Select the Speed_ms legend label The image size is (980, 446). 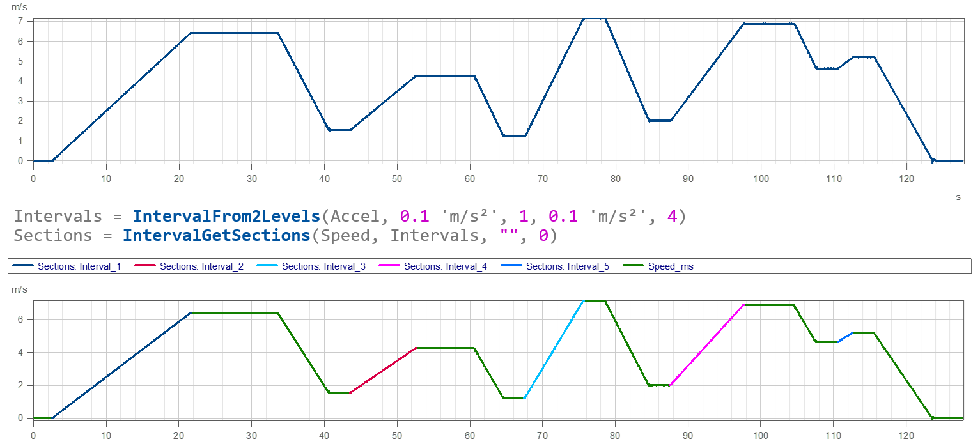(671, 266)
